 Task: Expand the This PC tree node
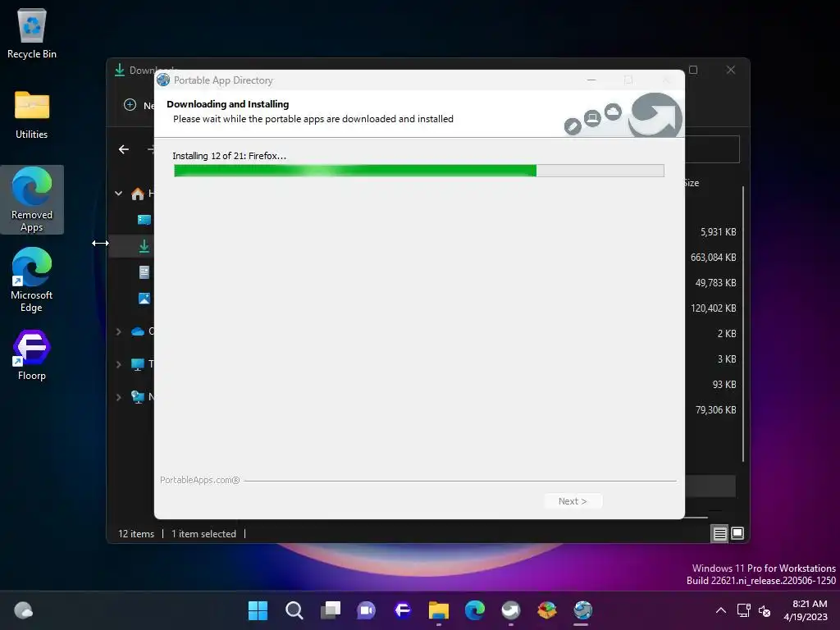(x=118, y=364)
